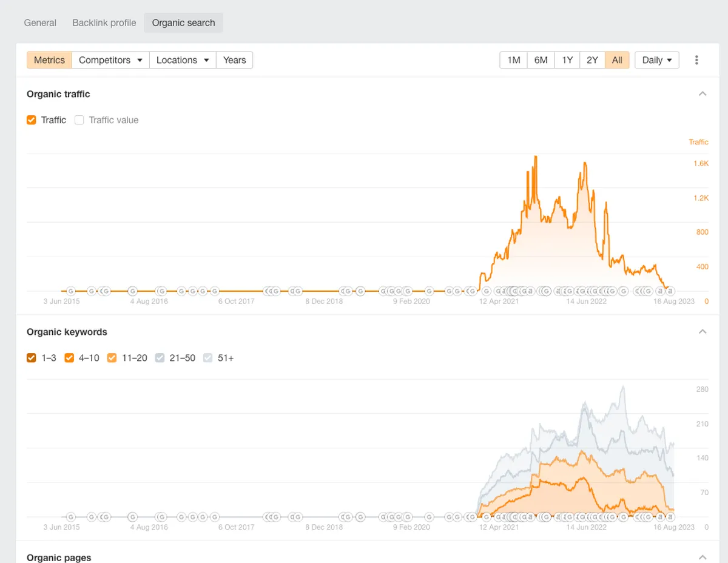Toggle the 1–3 keyword positions checkbox
728x563 pixels.
coord(32,358)
